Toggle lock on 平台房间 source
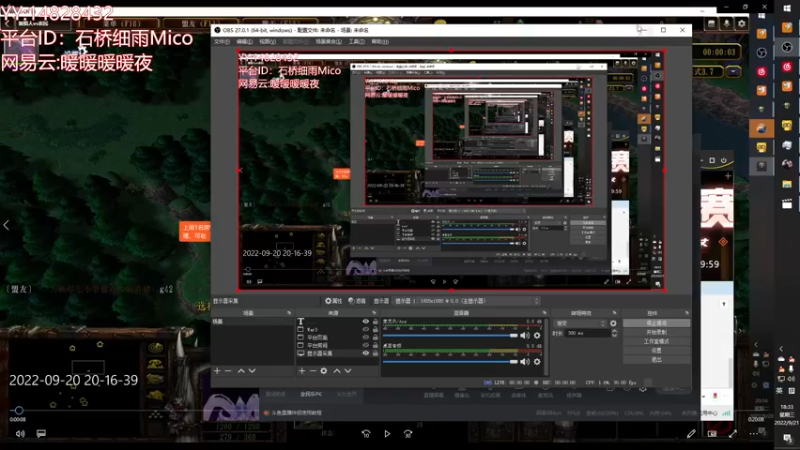Screen dimensions: 800x450 (375, 345)
